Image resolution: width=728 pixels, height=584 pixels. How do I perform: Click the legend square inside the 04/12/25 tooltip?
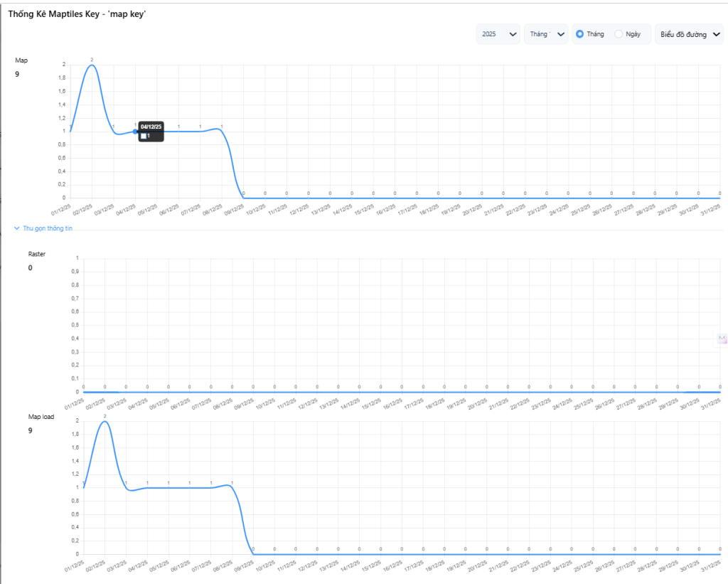point(144,136)
